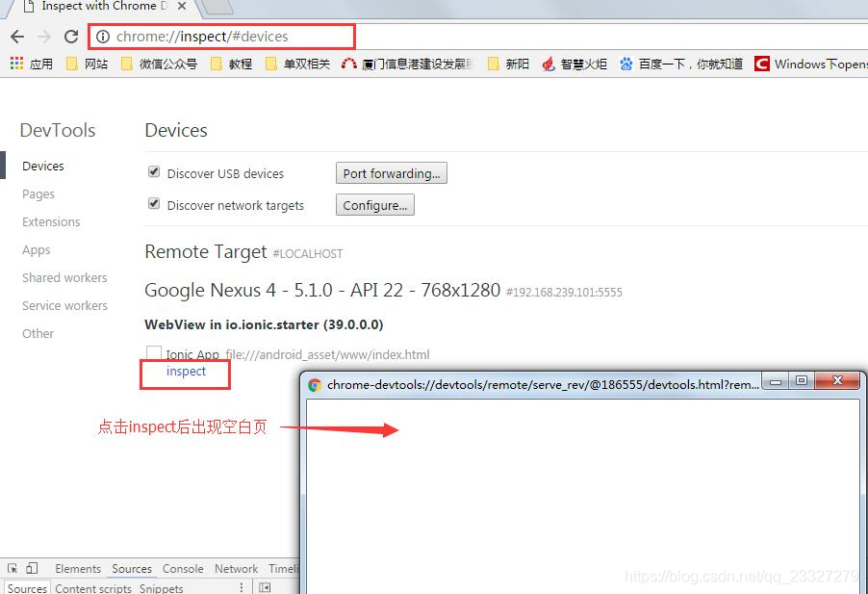Click the browser forward arrow
The width and height of the screenshot is (868, 594).
click(x=44, y=37)
